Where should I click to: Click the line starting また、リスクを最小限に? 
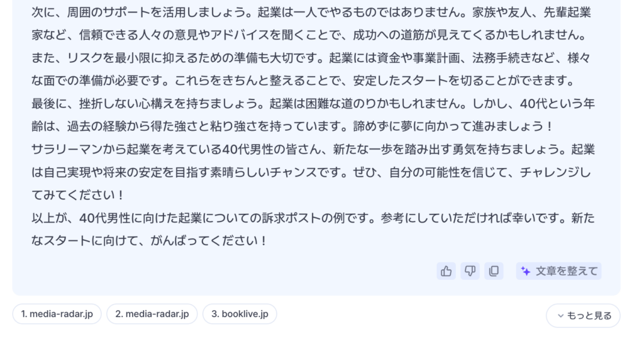[x=311, y=58]
